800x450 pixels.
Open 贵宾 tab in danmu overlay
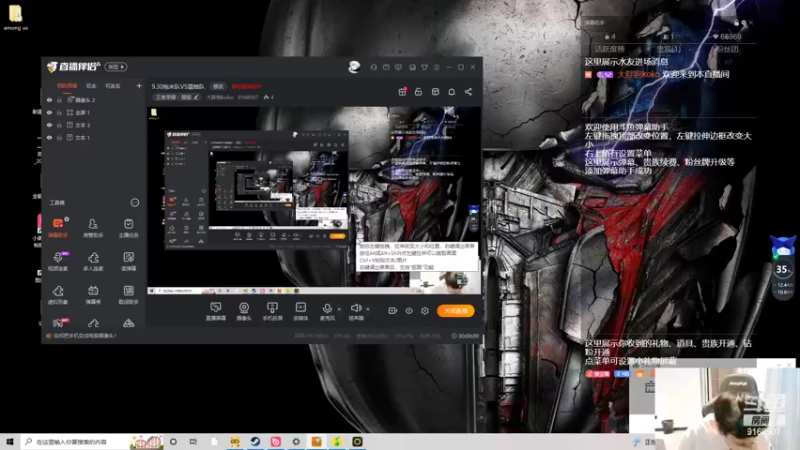point(668,49)
